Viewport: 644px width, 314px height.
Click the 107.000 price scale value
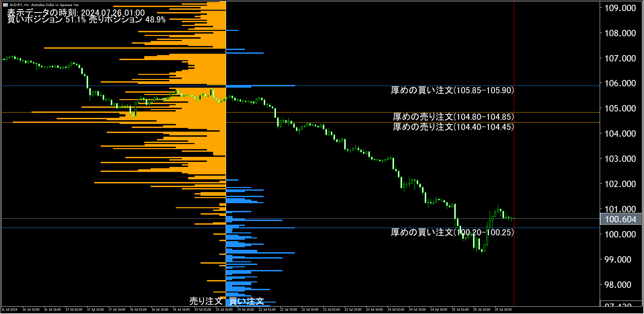pos(620,58)
